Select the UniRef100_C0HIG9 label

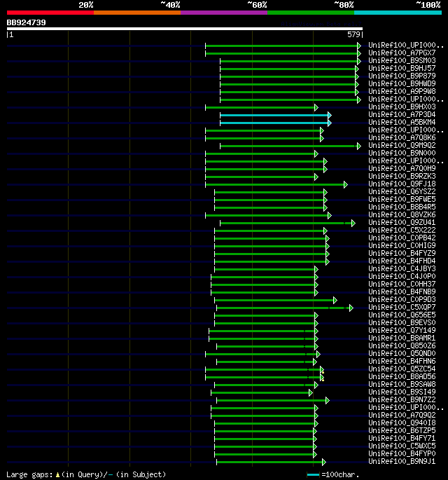[402, 245]
